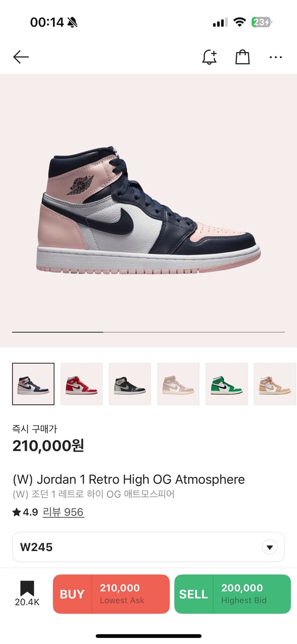This screenshot has width=297, height=644.
Task: Tap BUY 210,000 Lowest Ask button
Action: (x=111, y=594)
